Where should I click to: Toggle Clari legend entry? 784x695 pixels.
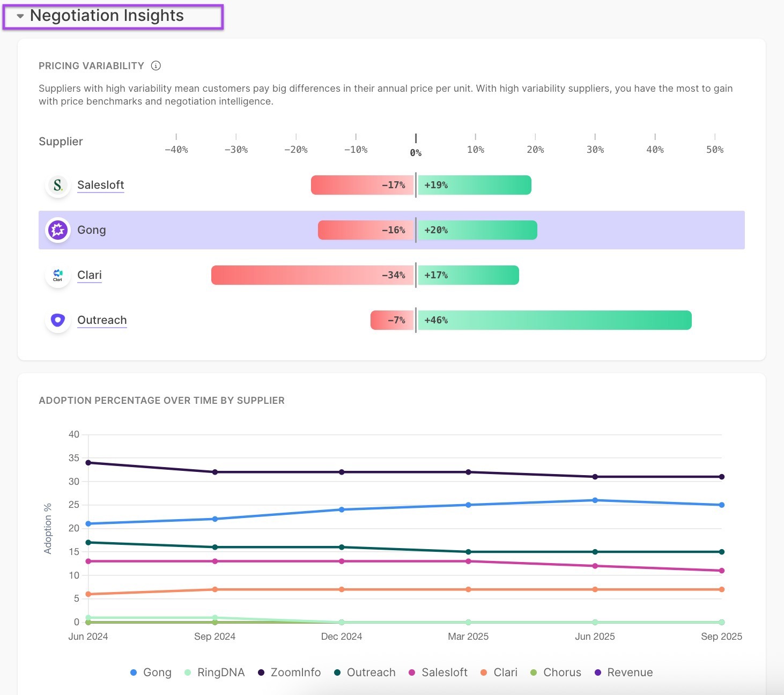(499, 672)
